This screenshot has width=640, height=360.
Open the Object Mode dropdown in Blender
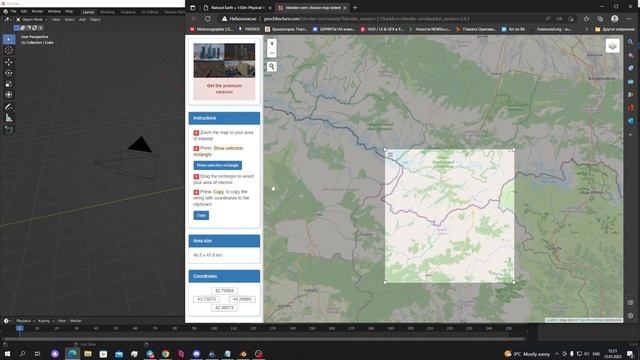pyautogui.click(x=32, y=19)
